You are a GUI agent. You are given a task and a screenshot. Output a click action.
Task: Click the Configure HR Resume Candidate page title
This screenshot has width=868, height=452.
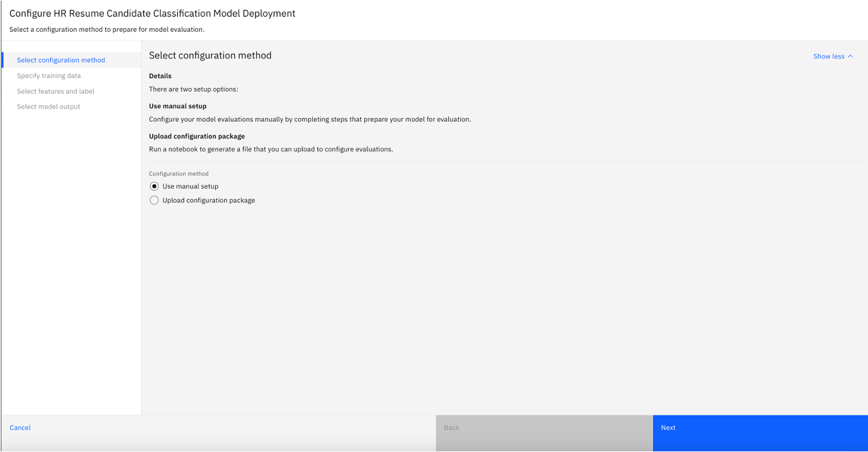[x=152, y=13]
